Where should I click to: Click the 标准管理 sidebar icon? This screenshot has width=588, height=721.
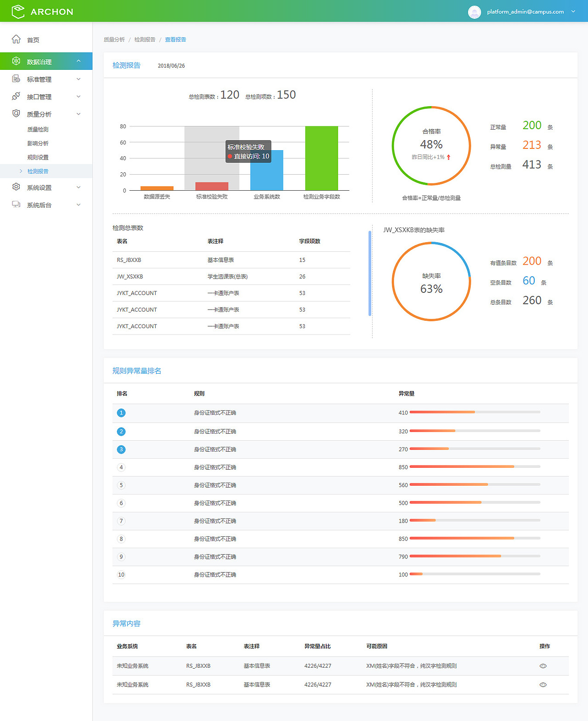16,79
